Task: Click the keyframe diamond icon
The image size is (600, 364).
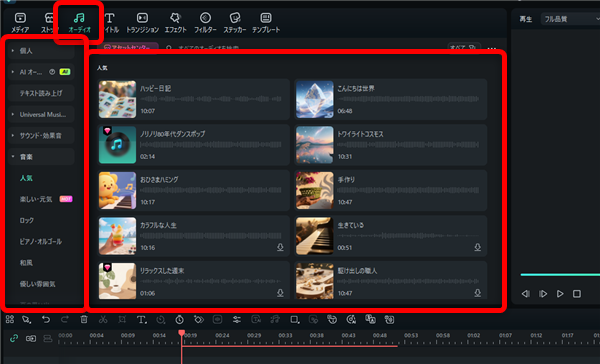Action: 199,319
